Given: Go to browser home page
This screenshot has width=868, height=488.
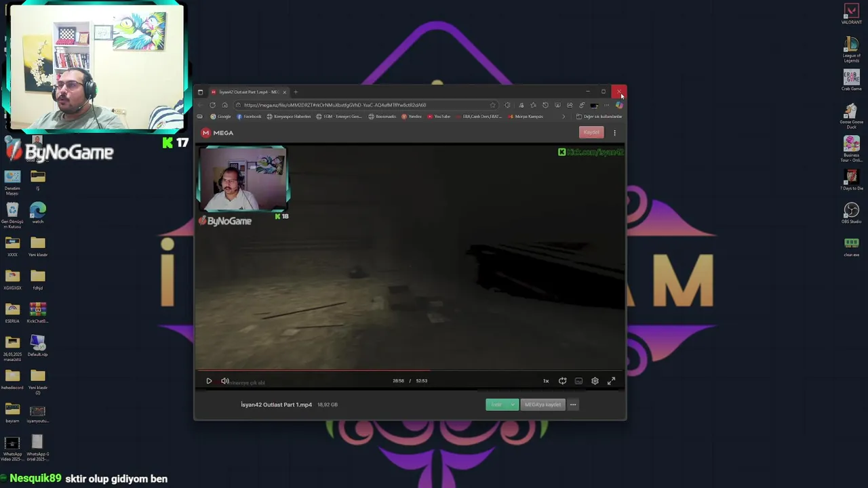Looking at the screenshot, I should 225,105.
